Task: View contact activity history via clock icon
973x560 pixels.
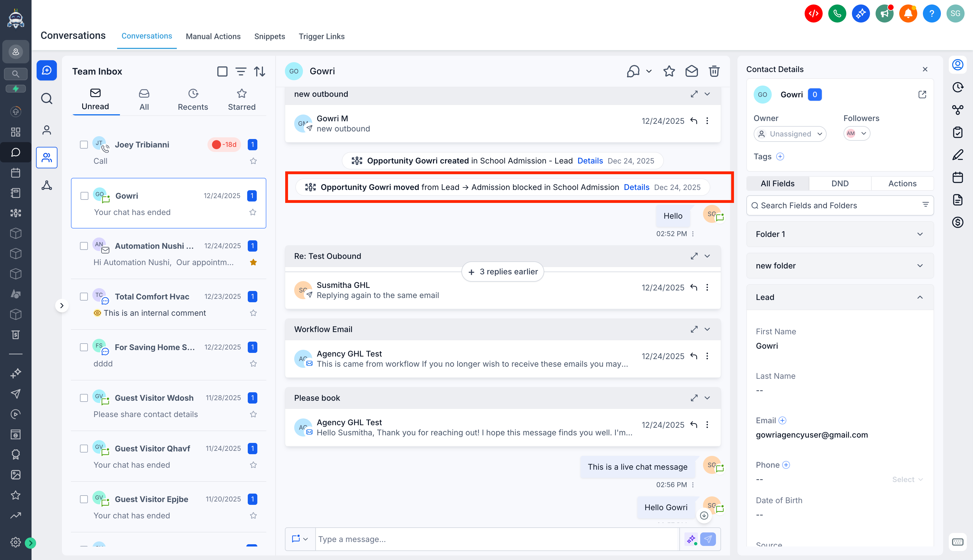Action: [x=958, y=87]
